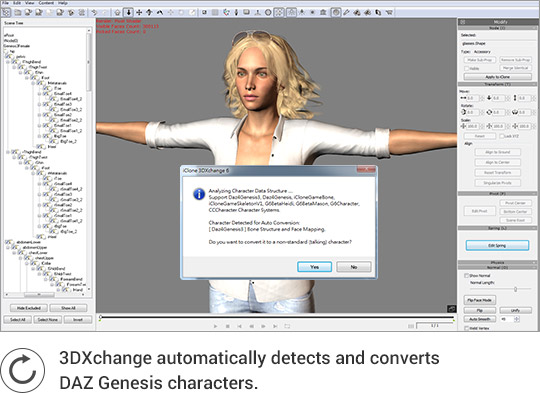Open file with folder icon in toolbar
This screenshot has width=540, height=393.
pos(18,13)
